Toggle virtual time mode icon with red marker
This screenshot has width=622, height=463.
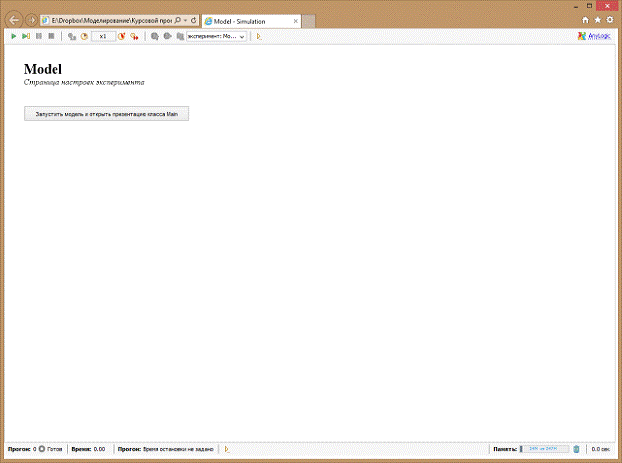(134, 36)
